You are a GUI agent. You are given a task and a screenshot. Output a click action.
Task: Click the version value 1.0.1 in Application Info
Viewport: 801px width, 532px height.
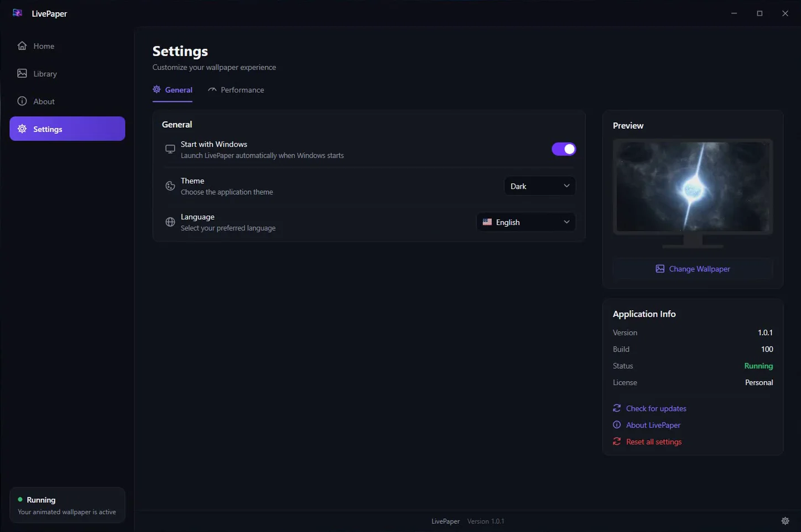[x=765, y=332]
